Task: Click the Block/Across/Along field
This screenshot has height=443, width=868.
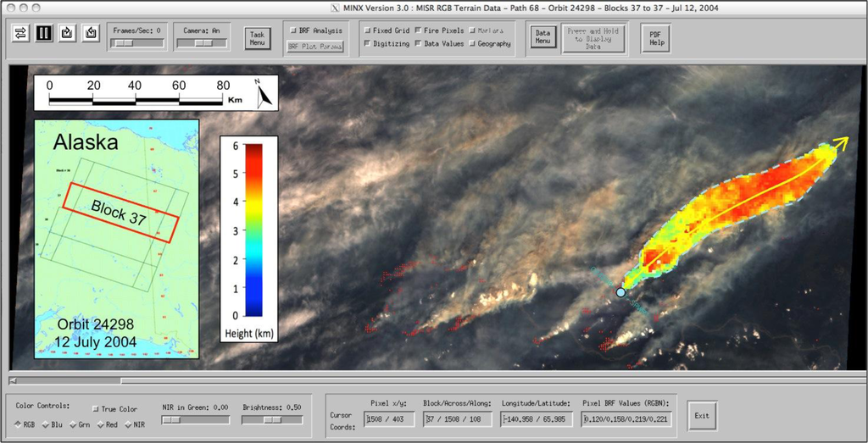Action: tap(457, 420)
